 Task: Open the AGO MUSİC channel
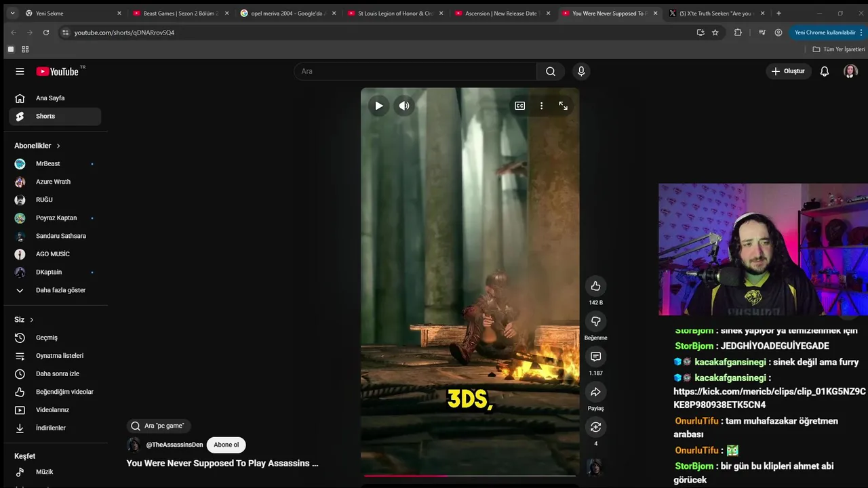tap(55, 254)
